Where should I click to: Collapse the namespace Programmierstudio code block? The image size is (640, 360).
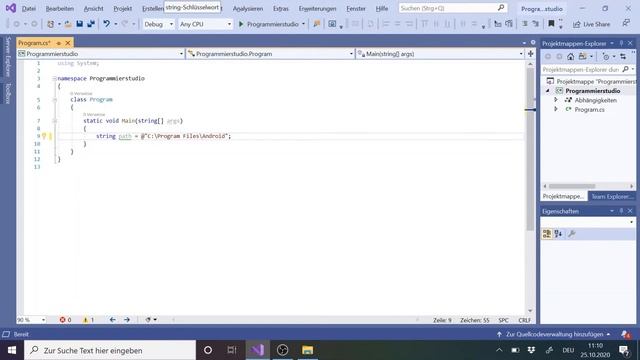(54, 78)
